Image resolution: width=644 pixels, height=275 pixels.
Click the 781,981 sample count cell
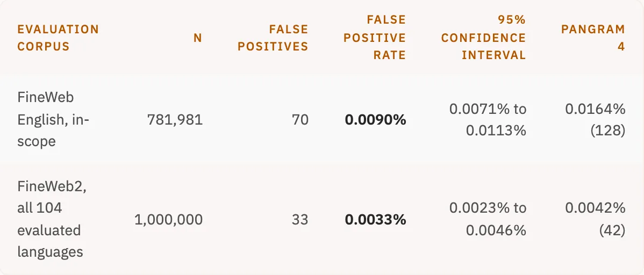point(175,119)
